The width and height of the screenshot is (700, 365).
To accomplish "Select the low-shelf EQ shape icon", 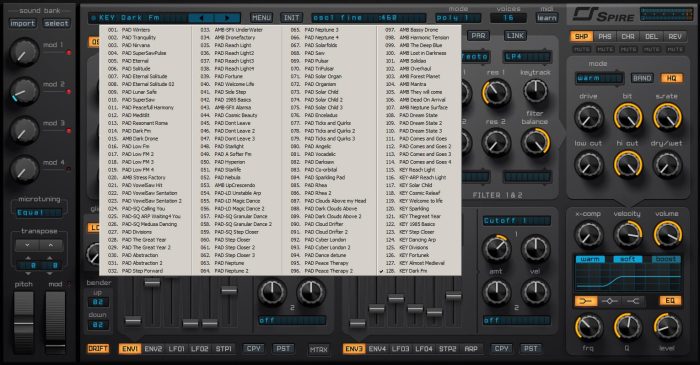I will coord(586,301).
